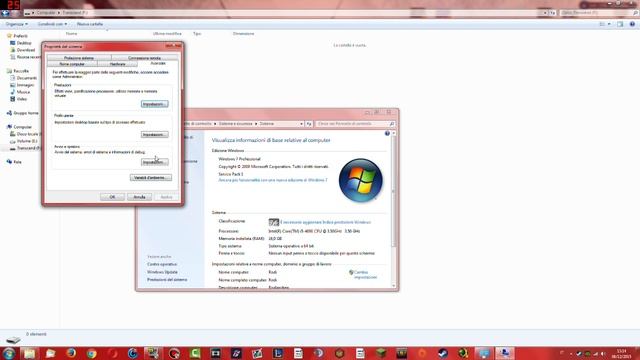Toggle Explorer preview pane icon
This screenshot has width=640, height=360.
pyautogui.click(x=620, y=24)
